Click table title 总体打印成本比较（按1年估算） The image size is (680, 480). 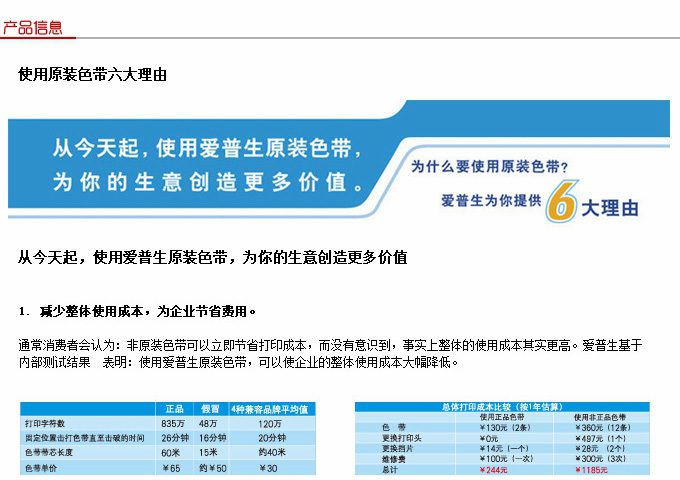[502, 407]
